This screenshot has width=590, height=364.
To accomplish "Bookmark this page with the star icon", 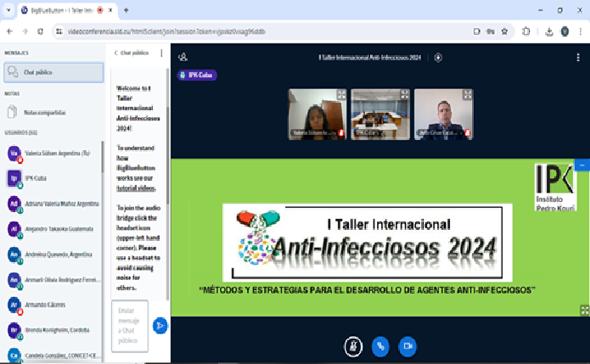I will pos(504,31).
